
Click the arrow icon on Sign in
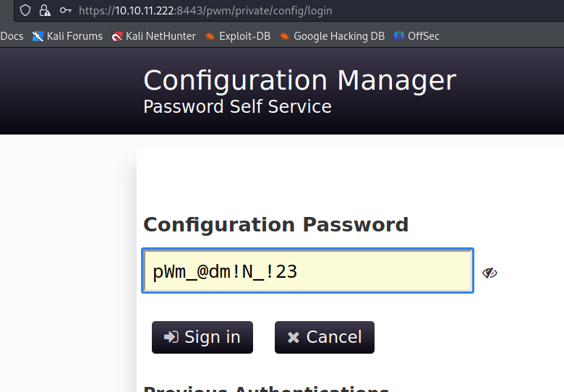pyautogui.click(x=171, y=337)
